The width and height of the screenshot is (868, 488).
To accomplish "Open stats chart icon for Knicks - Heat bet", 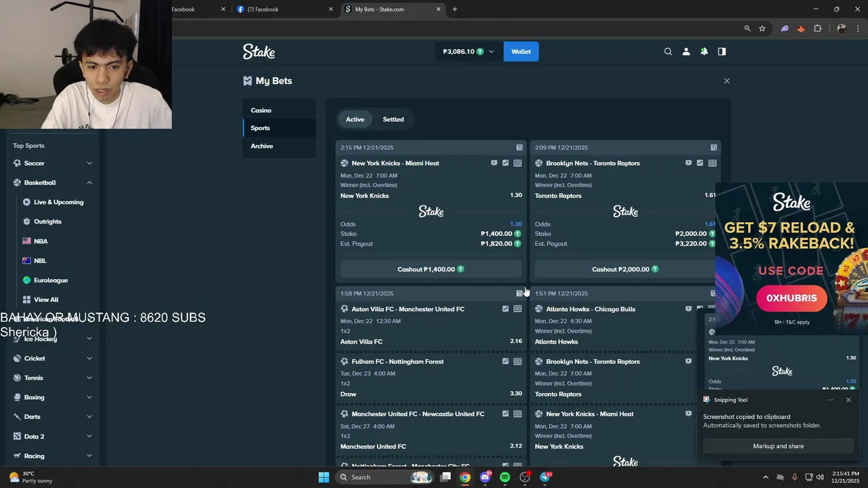I will pyautogui.click(x=505, y=163).
